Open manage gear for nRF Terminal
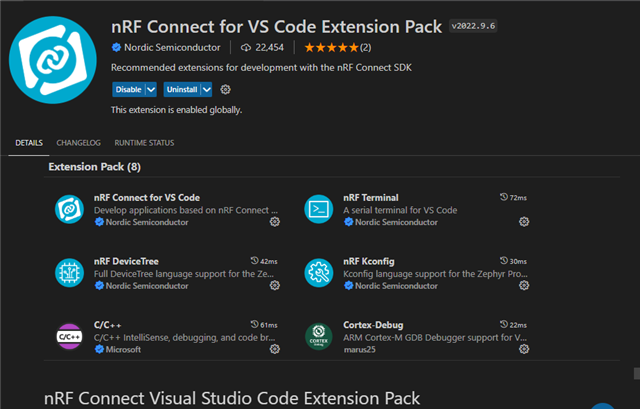This screenshot has height=409, width=640. [524, 222]
